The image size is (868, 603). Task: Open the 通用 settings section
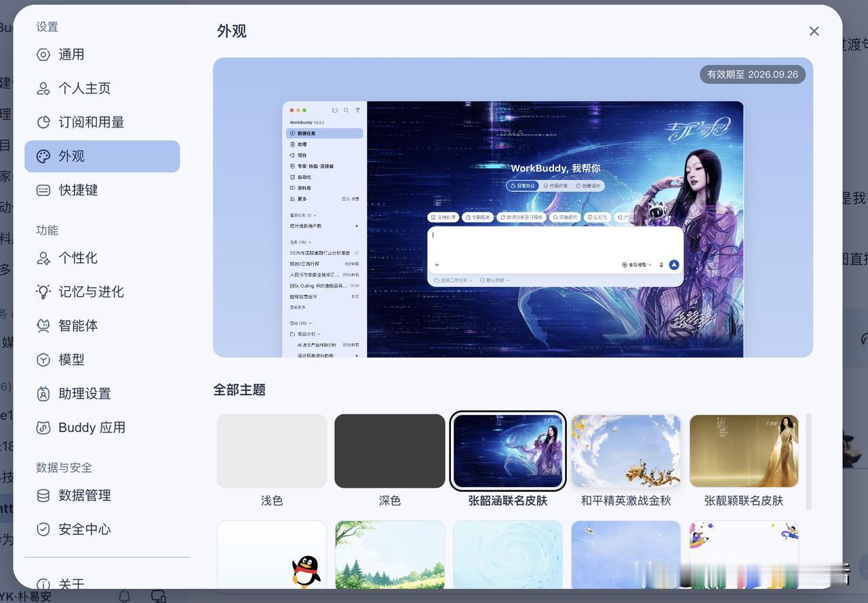[x=102, y=54]
